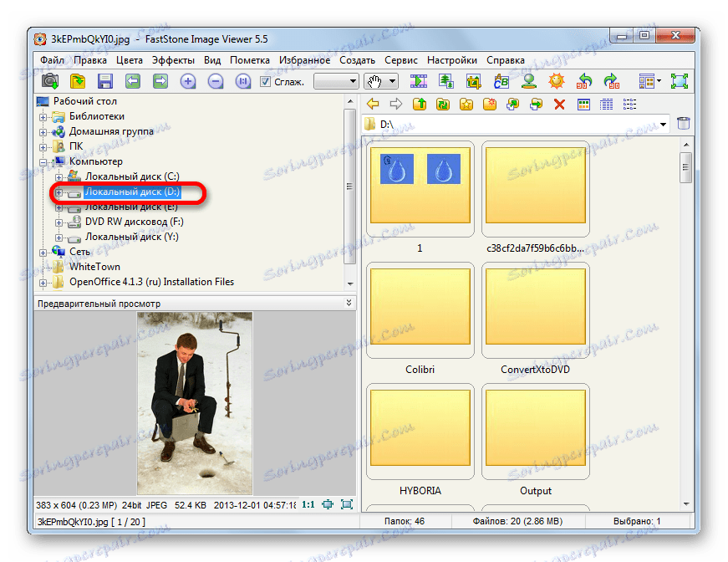Open the Файл menu
The height and width of the screenshot is (562, 728).
click(x=52, y=60)
